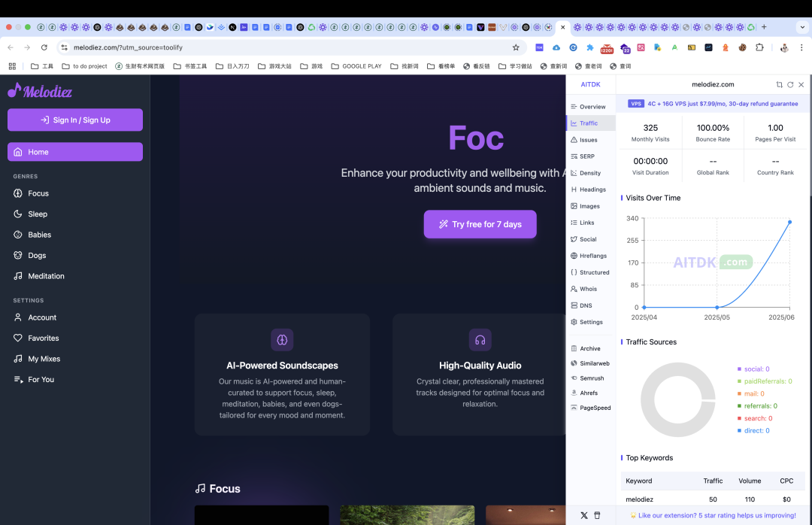Click the browser reload button
Screen dimensions: 812x525
44,47
